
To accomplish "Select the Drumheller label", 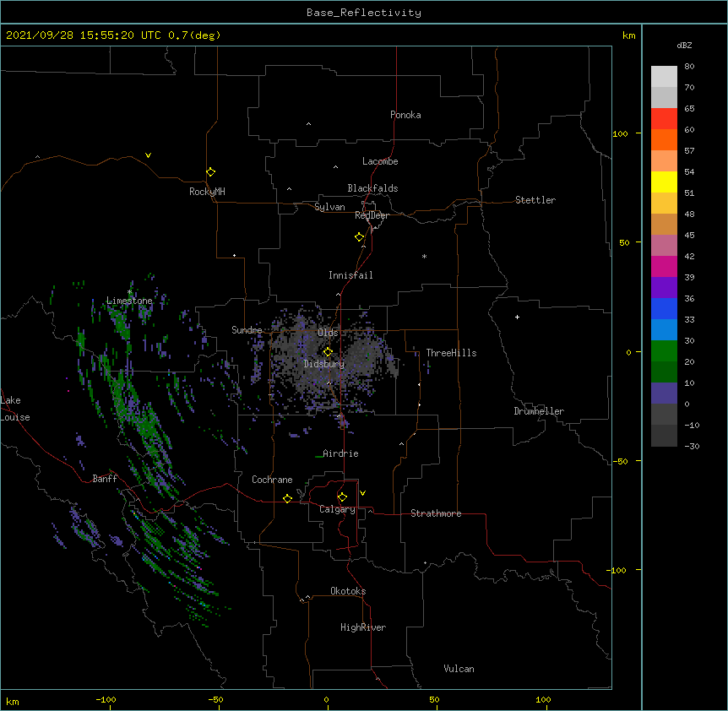I will pos(539,411).
